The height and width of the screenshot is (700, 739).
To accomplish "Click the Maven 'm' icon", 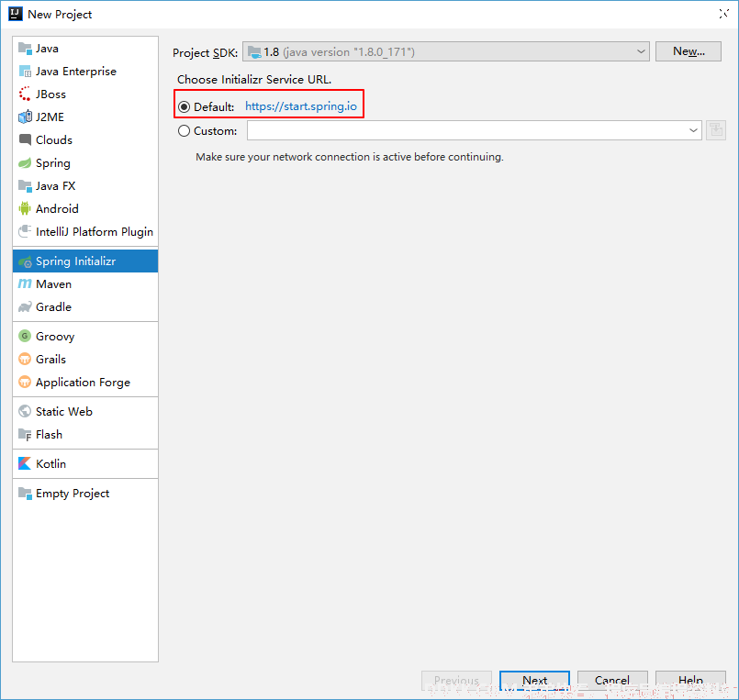I will coord(25,284).
